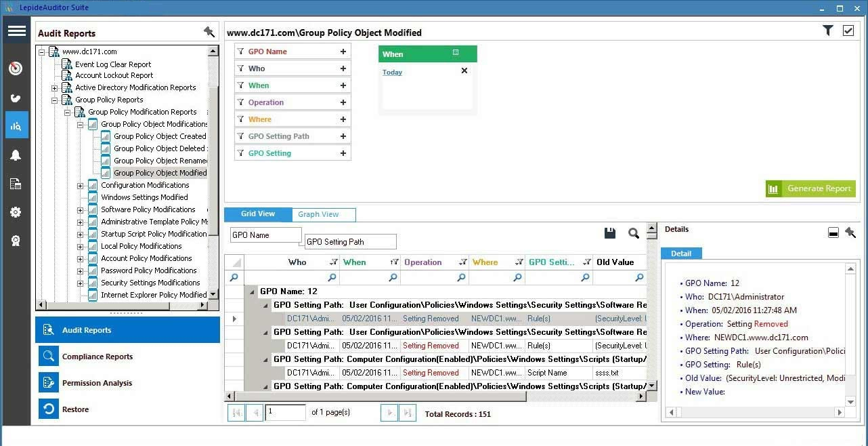The image size is (868, 446).
Task: Go to the first page of results
Action: point(236,412)
